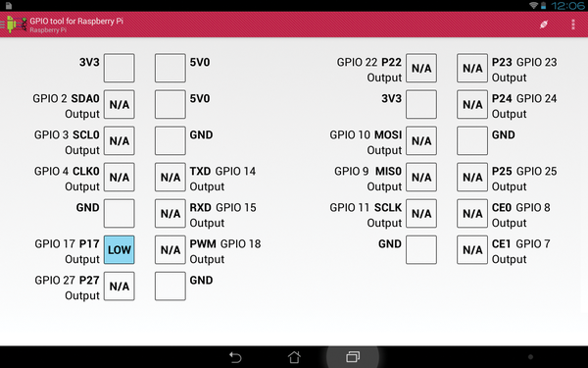Change Output mode under TXD GPIO 14
Screen dimensions: 588x368
[207, 186]
